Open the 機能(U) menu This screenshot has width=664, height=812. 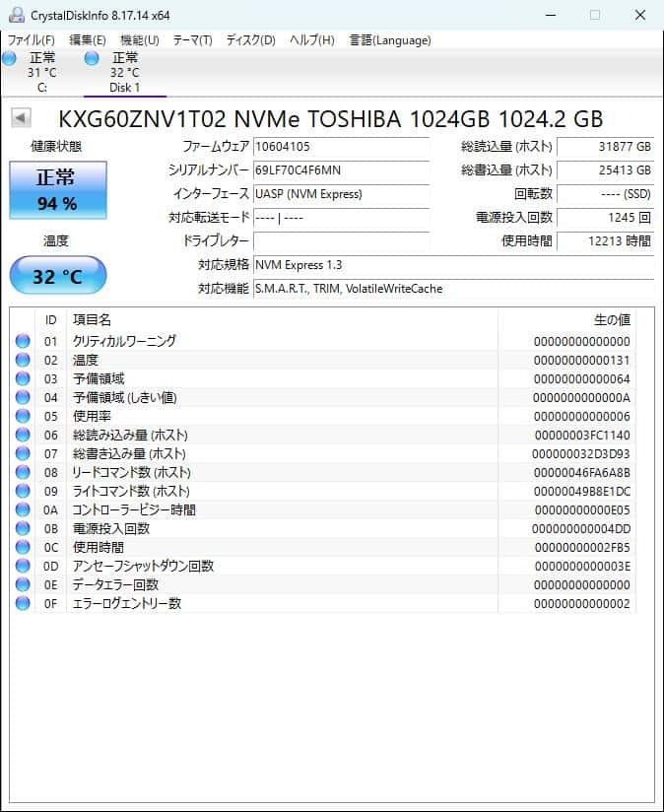click(139, 40)
